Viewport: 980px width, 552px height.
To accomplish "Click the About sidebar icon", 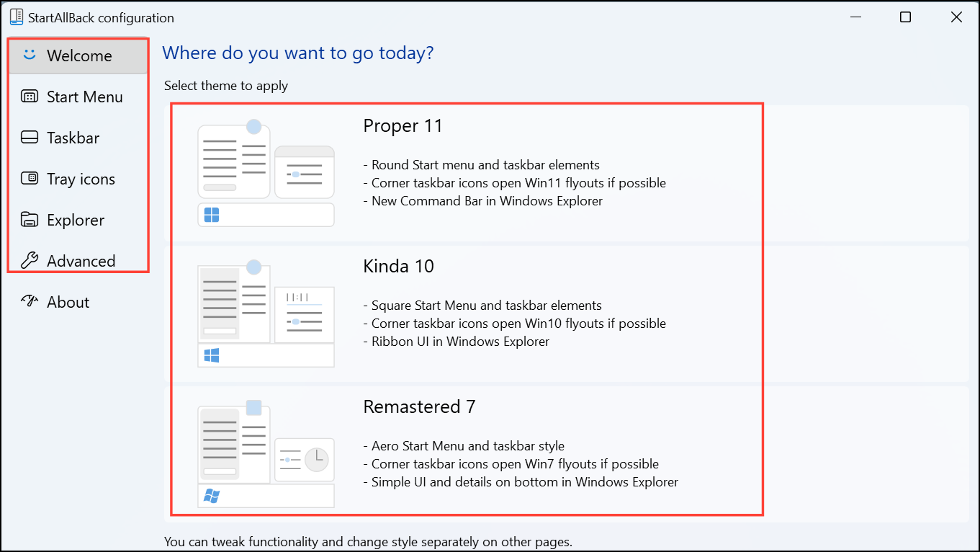I will 30,301.
